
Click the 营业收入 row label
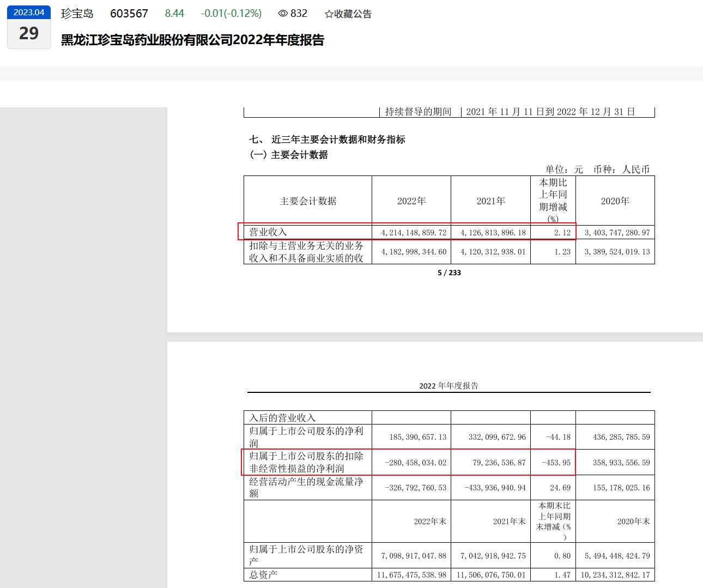[x=268, y=232]
